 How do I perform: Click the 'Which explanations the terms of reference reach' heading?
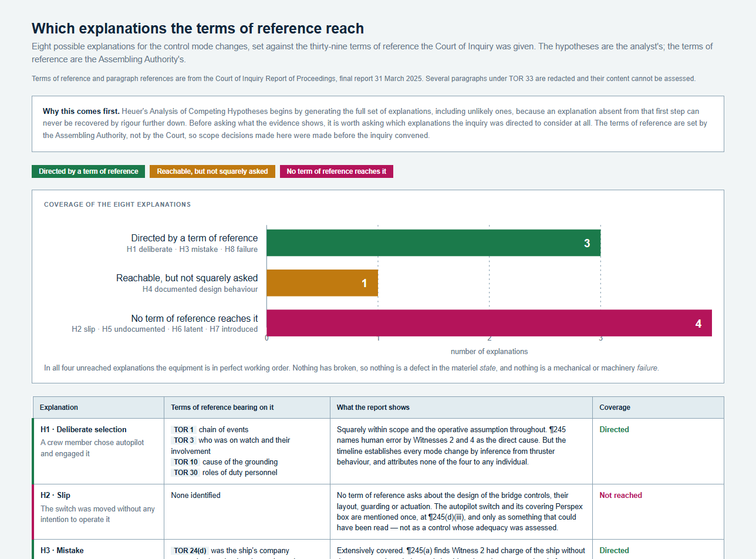198,28
